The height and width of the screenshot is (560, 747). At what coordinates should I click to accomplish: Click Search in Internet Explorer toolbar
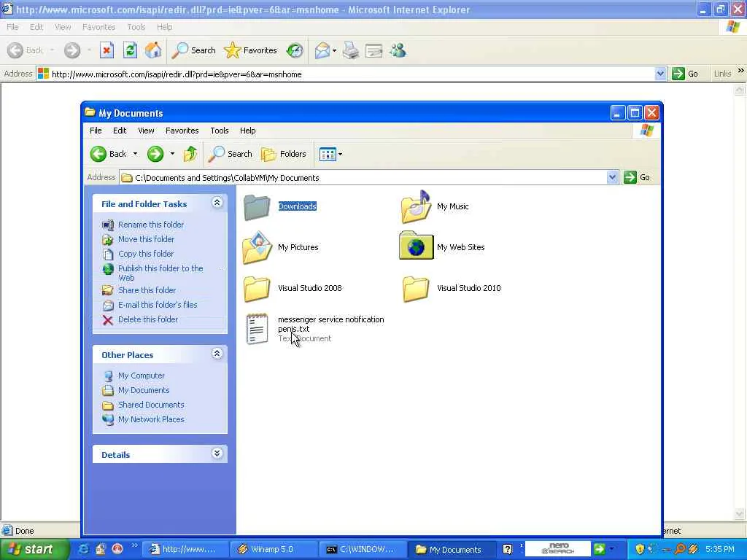193,50
